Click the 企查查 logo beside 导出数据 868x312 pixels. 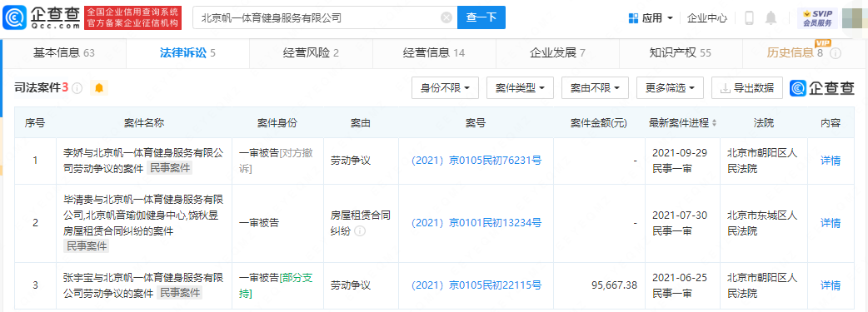[822, 88]
